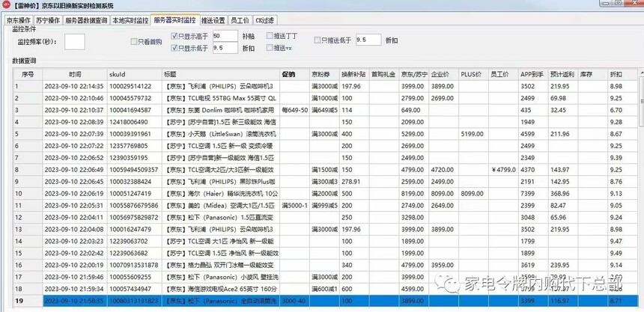Screen dimensions: 644x312
Task: Click the 小天鹅 (LittleSwan) 滚筒洗衣机 title
Action: click(221, 134)
